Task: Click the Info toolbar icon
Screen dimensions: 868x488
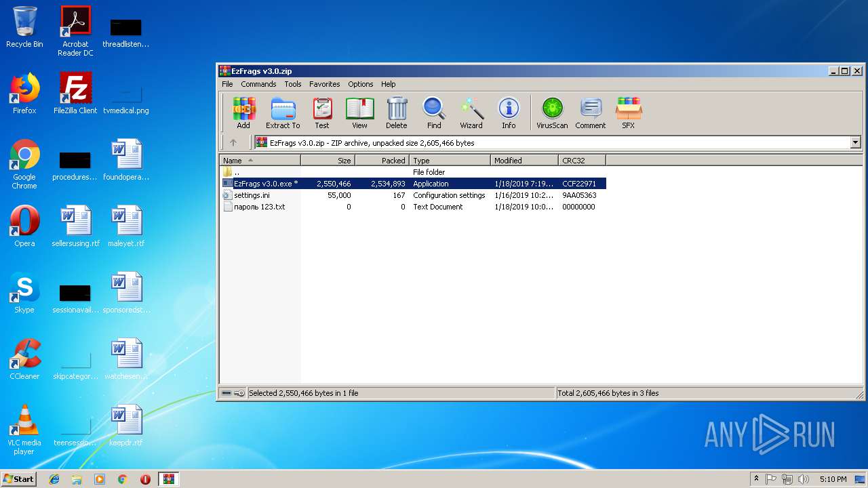Action: 509,113
